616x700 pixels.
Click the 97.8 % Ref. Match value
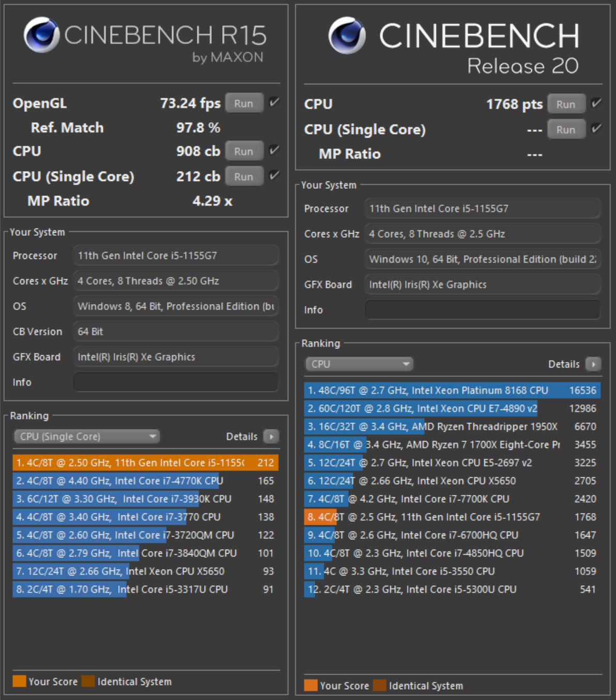click(198, 128)
